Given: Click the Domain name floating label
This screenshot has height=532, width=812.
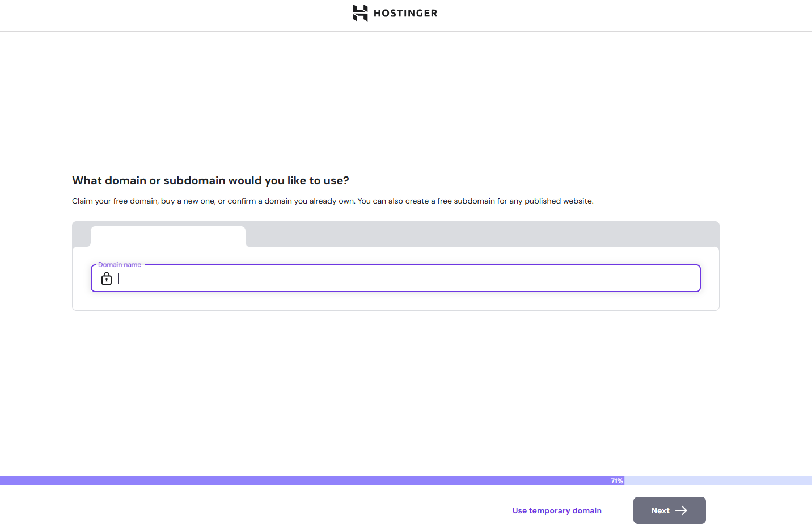Looking at the screenshot, I should click(120, 265).
